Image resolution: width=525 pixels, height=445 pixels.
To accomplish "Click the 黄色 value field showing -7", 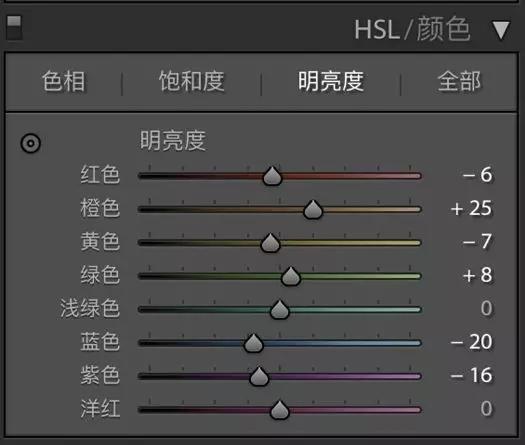I will 477,241.
